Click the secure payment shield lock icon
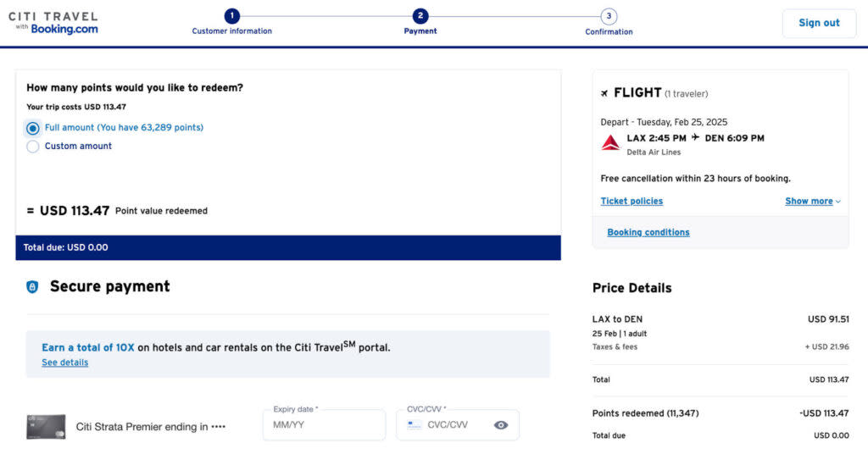The width and height of the screenshot is (868, 465). pos(32,287)
